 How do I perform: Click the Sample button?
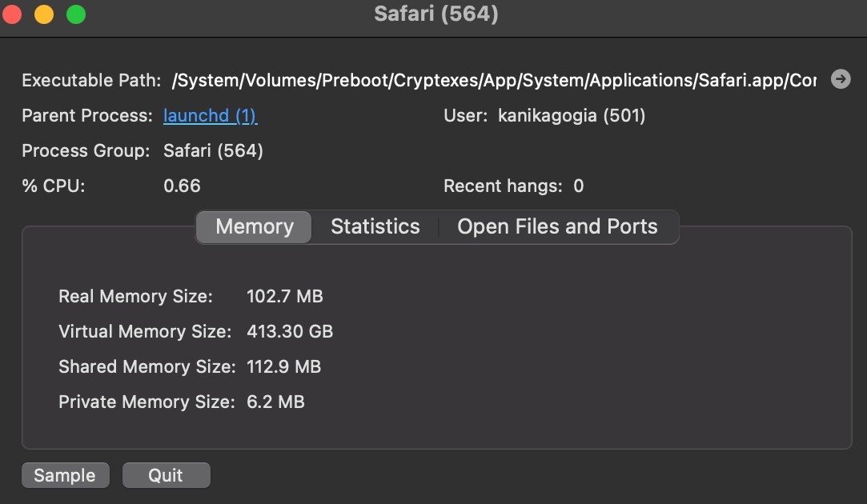(x=66, y=475)
